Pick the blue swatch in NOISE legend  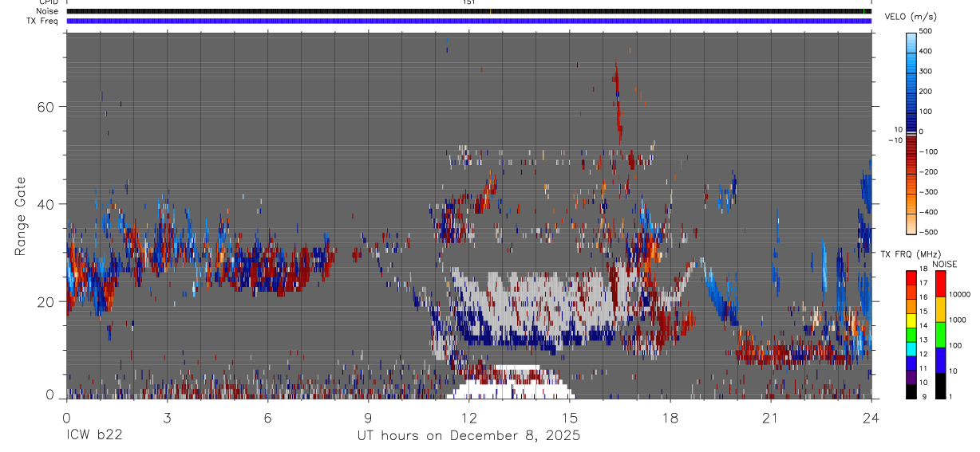[939, 360]
